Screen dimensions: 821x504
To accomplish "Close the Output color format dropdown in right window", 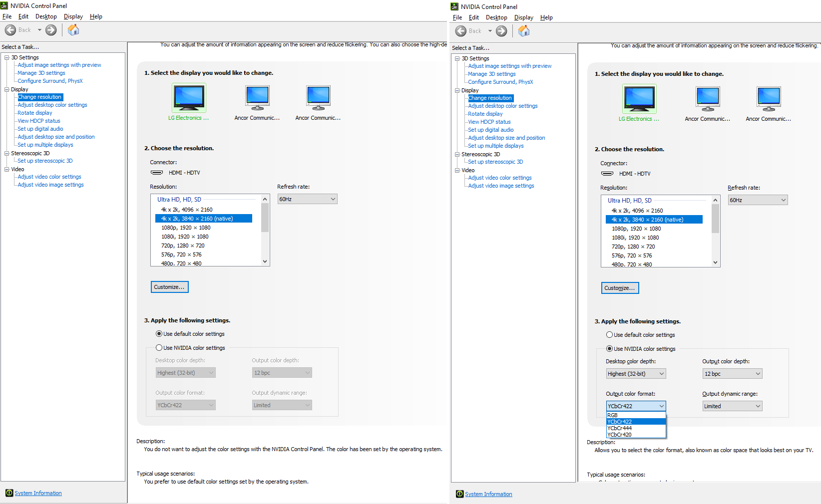I will pos(636,406).
